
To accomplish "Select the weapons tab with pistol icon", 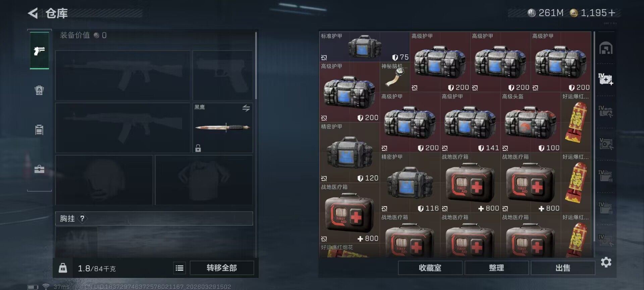I will [x=39, y=51].
